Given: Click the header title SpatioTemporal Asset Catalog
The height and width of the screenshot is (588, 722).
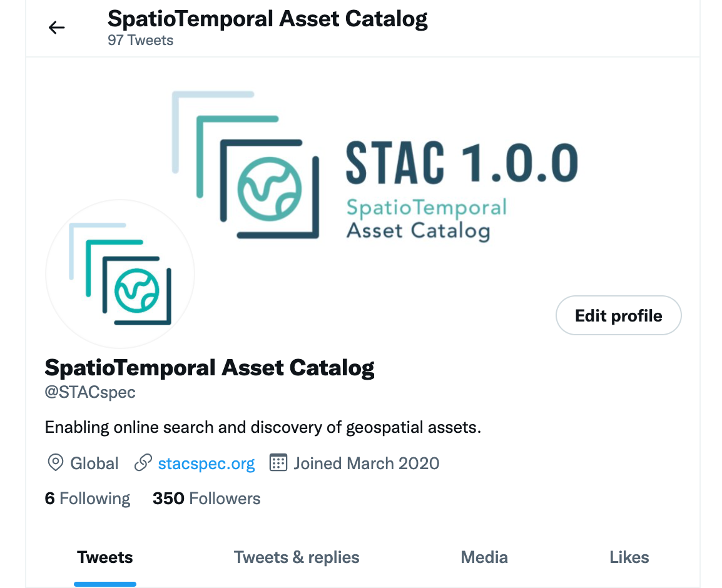Looking at the screenshot, I should pos(268,19).
